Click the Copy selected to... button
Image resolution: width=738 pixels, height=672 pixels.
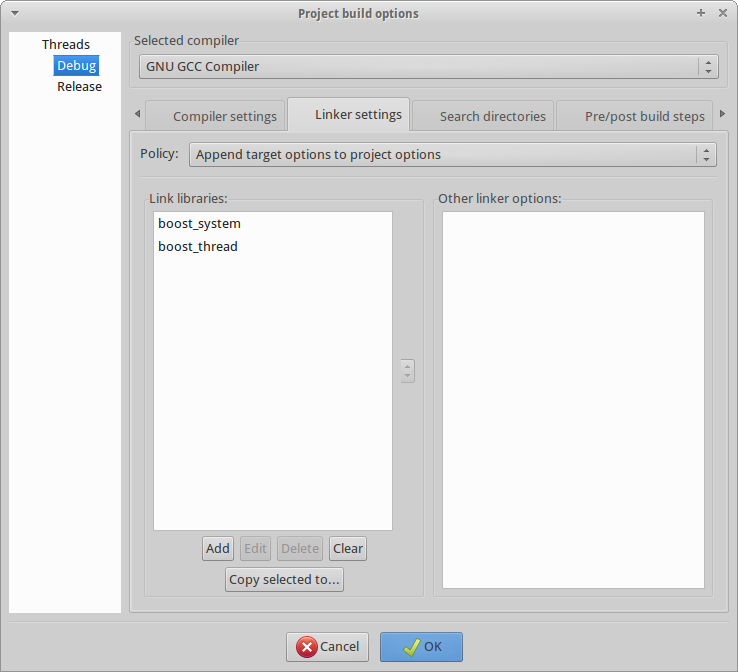click(284, 580)
